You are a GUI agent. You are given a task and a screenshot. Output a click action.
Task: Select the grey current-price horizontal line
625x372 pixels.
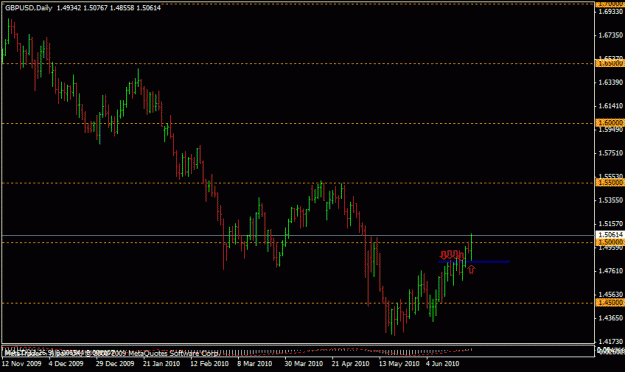298,236
